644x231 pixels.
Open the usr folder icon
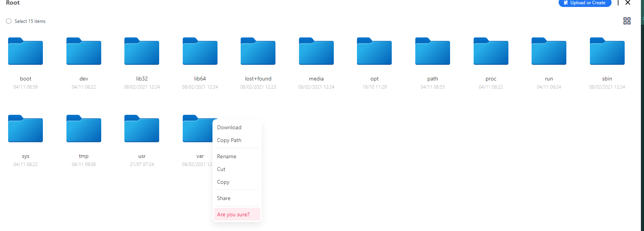pyautogui.click(x=142, y=128)
